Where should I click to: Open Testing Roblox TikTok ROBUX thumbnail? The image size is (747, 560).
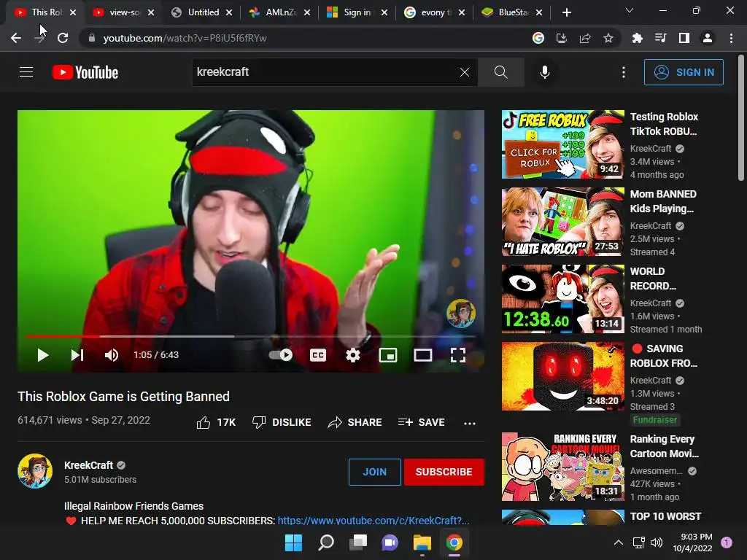pyautogui.click(x=562, y=144)
